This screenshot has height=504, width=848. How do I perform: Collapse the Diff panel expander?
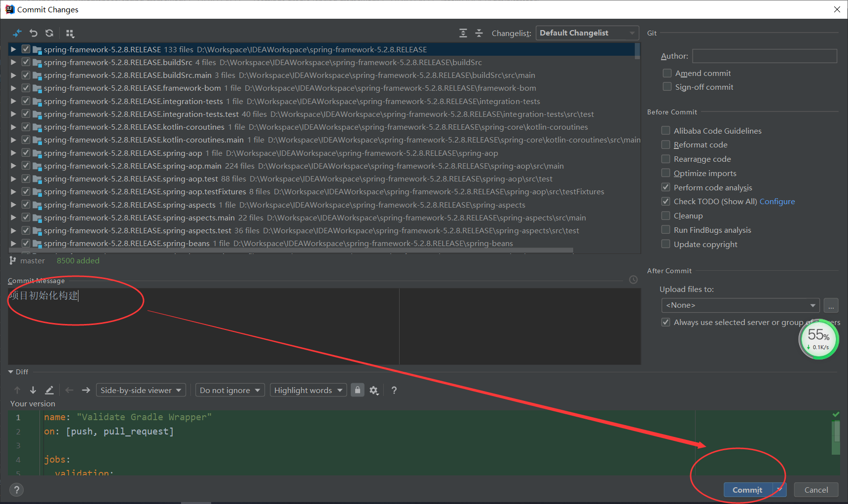pos(10,371)
